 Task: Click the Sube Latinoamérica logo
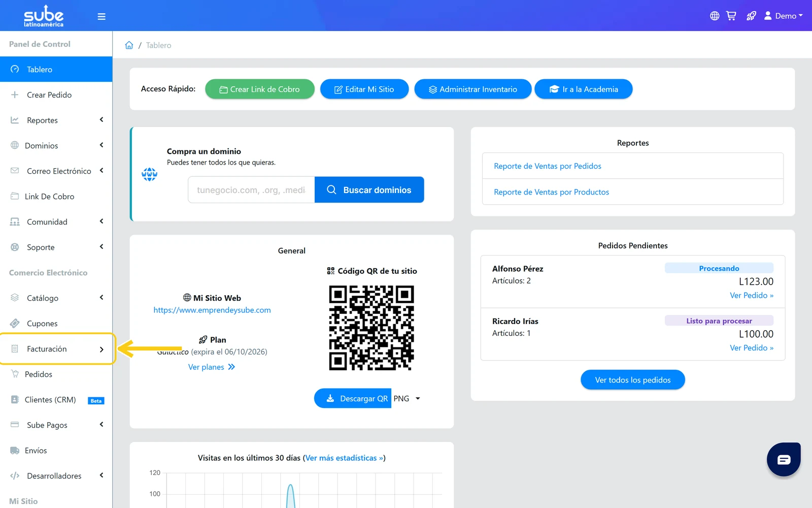click(x=44, y=16)
